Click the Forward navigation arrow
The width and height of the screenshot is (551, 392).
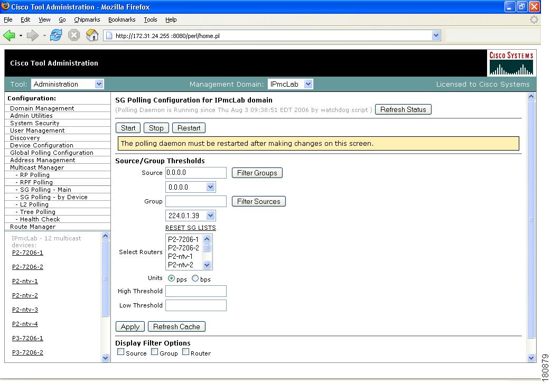tap(32, 35)
